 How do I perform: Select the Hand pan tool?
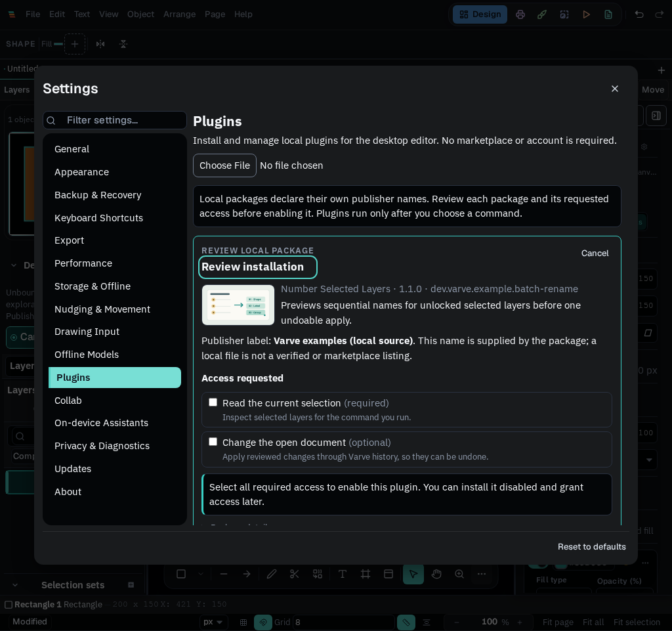(436, 574)
